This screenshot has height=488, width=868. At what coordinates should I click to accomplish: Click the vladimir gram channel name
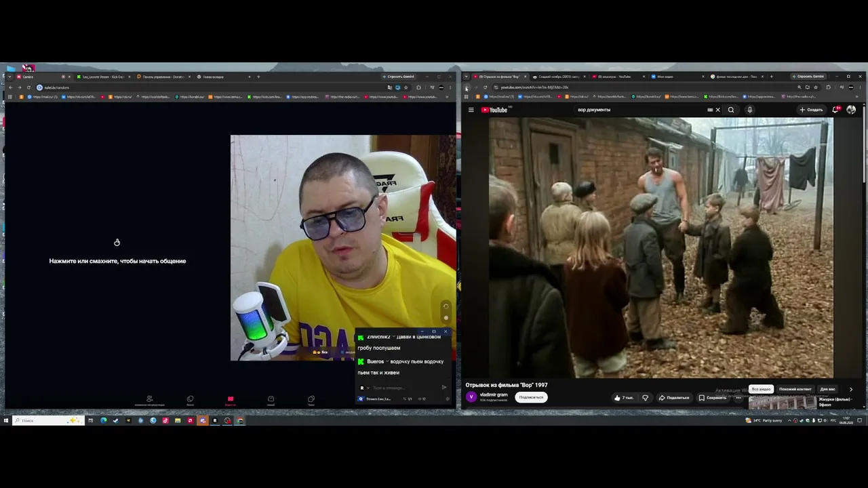[494, 394]
